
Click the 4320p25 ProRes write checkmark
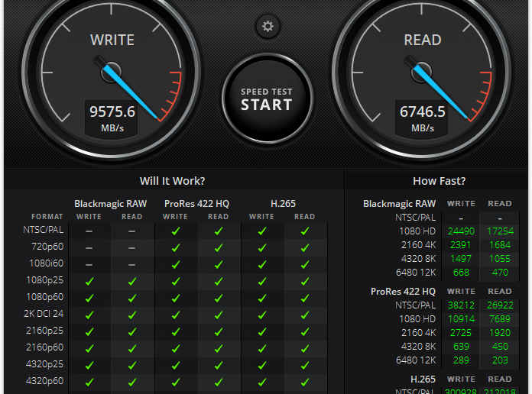coord(175,366)
